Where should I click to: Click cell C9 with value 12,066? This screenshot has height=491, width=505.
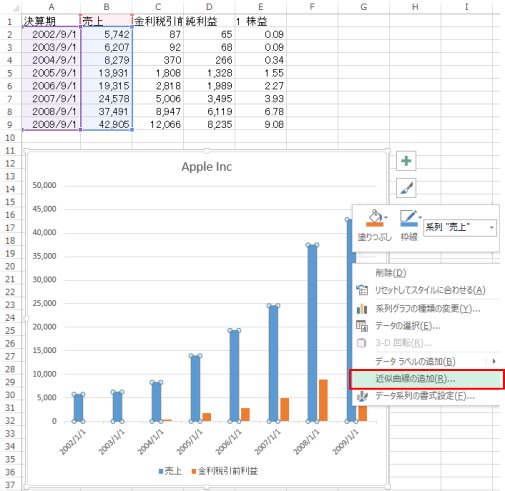(x=158, y=124)
